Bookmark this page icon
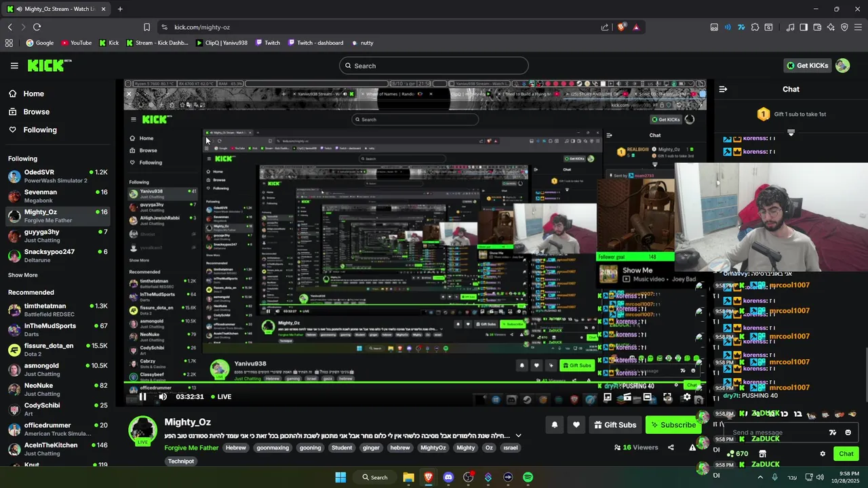The height and width of the screenshot is (488, 868). (146, 27)
